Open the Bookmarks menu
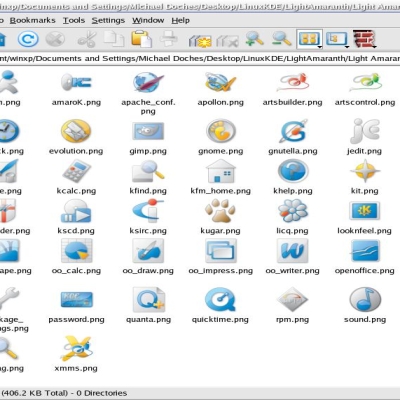Viewport: 400px width, 400px height. tap(33, 20)
